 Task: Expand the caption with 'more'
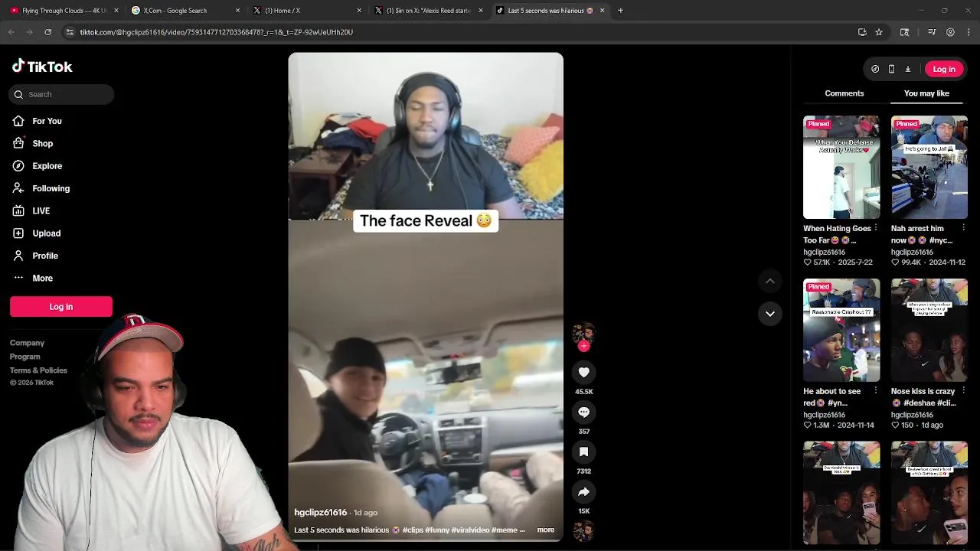point(546,530)
